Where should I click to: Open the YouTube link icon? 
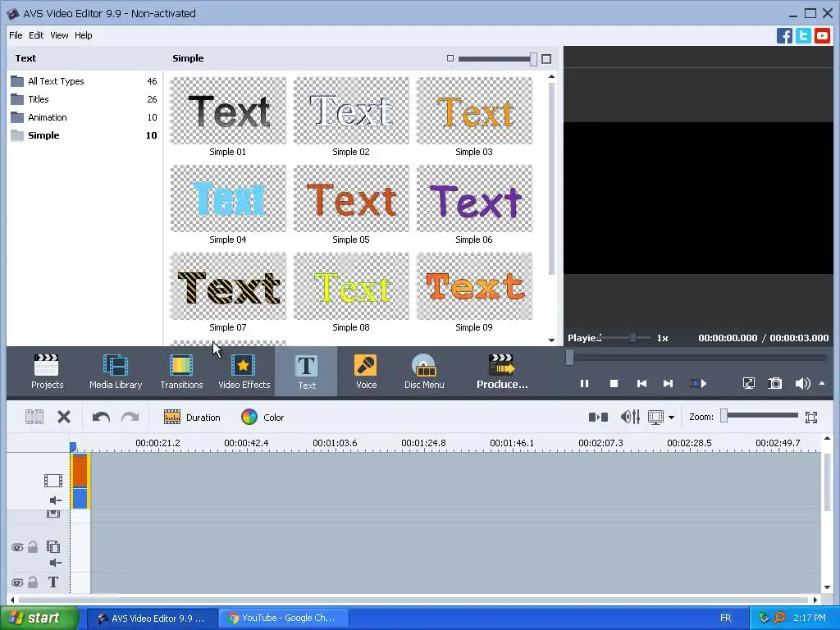(822, 35)
